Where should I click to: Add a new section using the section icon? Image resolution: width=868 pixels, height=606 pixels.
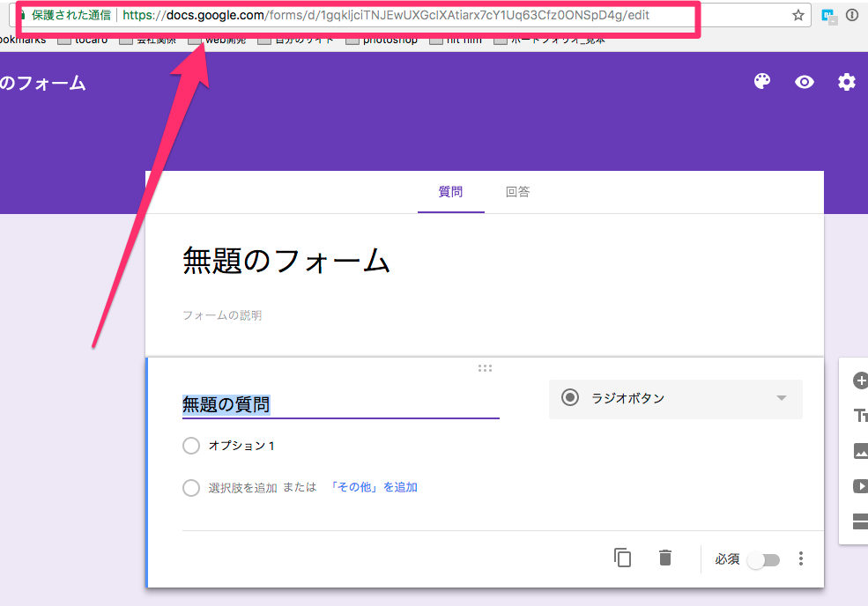coord(860,521)
